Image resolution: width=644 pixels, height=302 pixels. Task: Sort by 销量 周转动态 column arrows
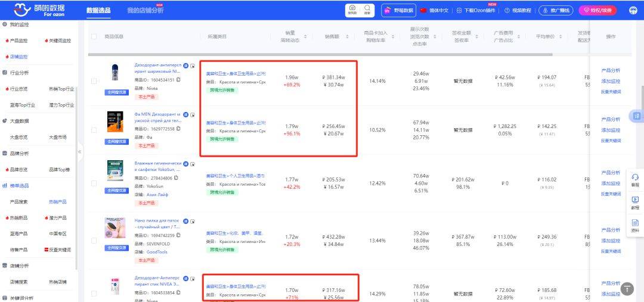[304, 36]
